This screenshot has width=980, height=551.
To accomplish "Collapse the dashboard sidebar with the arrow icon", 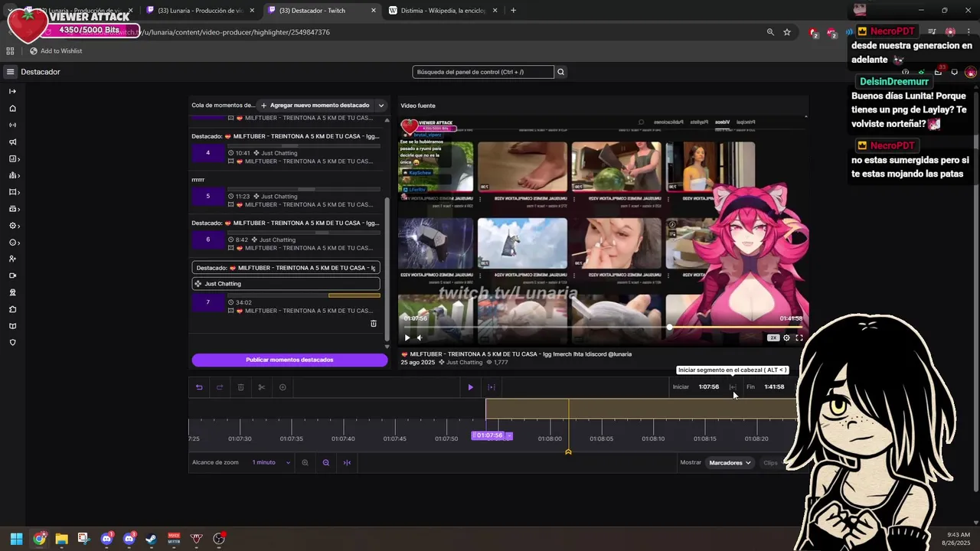I will tap(12, 91).
